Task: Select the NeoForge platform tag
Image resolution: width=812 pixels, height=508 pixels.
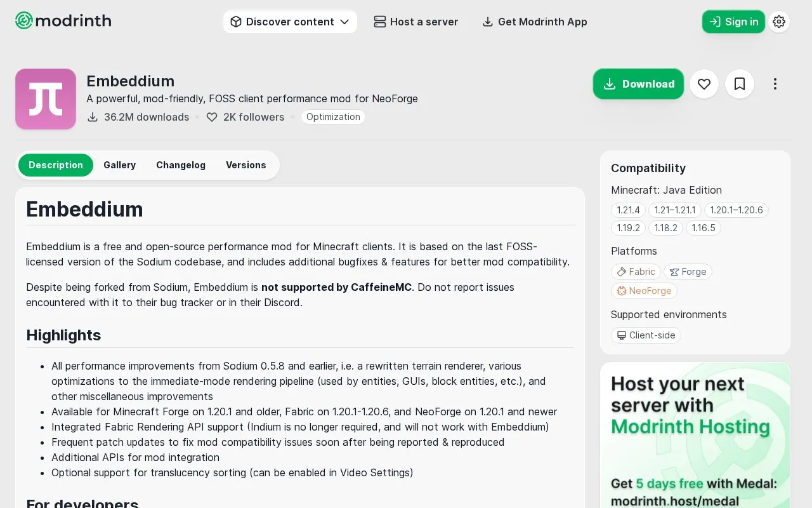Action: click(645, 291)
